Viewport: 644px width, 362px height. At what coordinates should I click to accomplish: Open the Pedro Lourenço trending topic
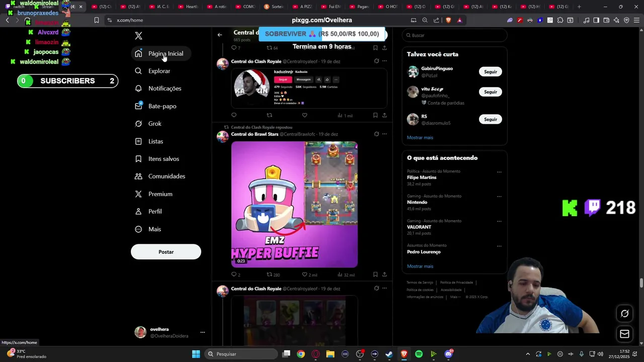[x=424, y=252]
